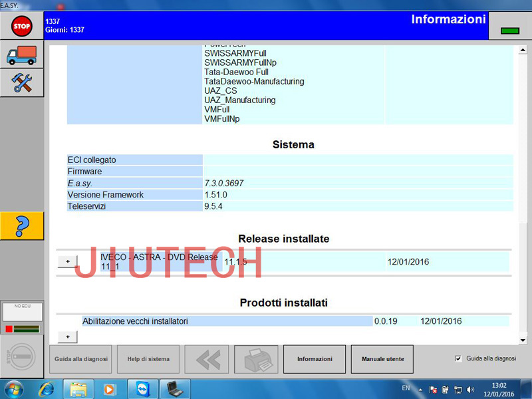Click the NO ECU status box
Viewport: 532px width, 399px height.
23,311
